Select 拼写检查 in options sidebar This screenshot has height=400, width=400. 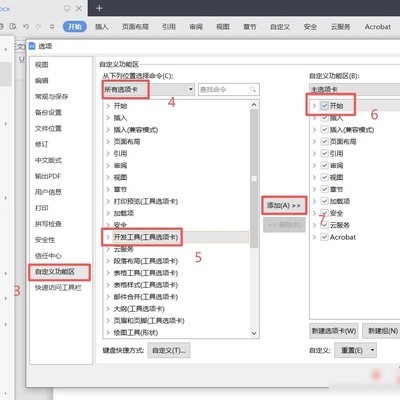point(48,224)
